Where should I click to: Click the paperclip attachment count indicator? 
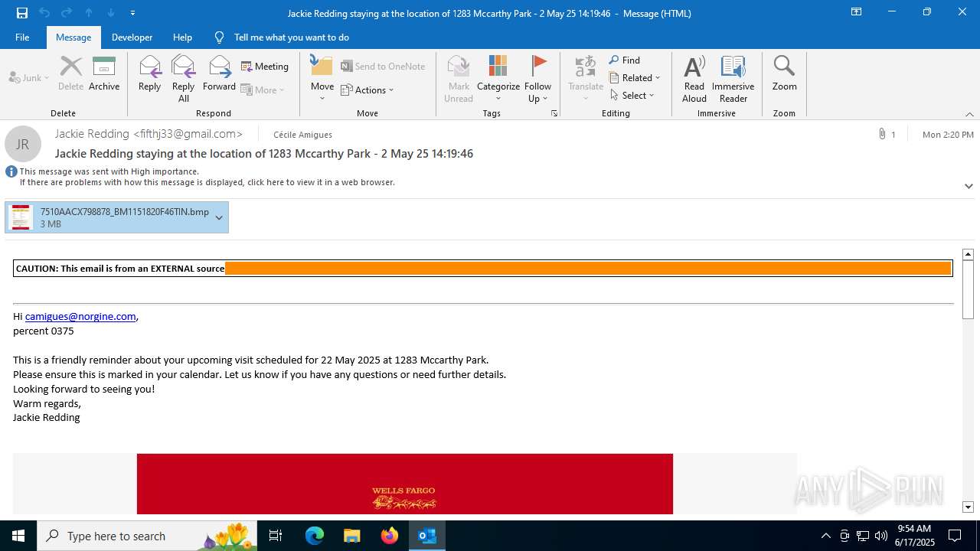(x=887, y=135)
